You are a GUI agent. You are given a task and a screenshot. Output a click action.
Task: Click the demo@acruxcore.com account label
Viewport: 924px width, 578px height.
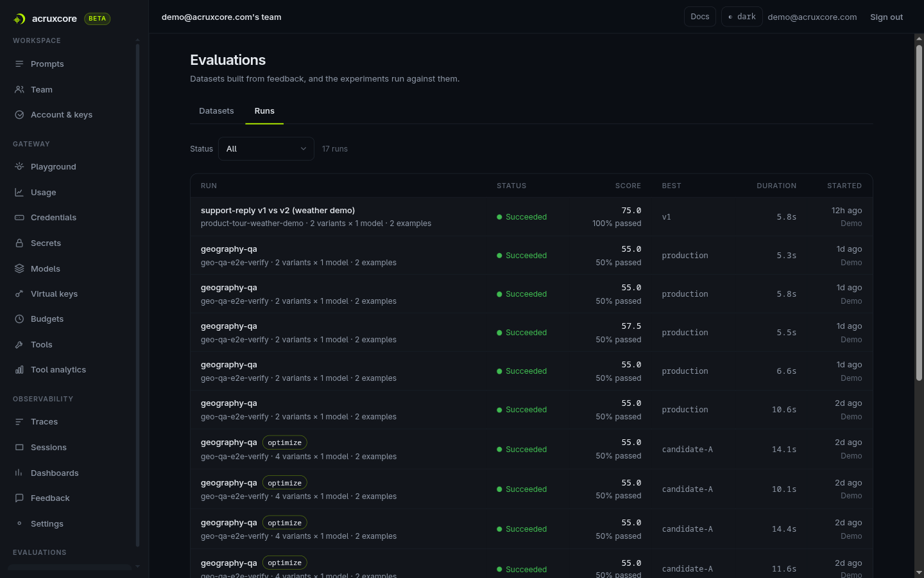pyautogui.click(x=812, y=17)
